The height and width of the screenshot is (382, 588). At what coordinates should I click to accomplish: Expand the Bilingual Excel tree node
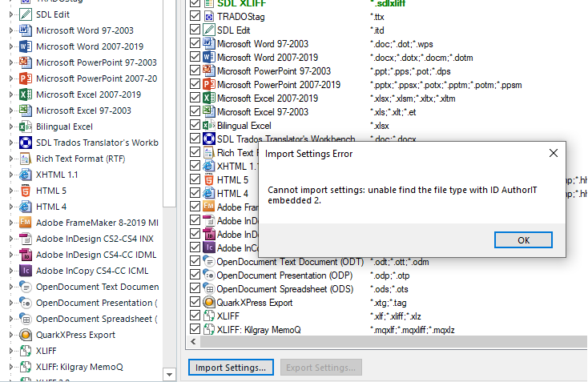coord(11,127)
